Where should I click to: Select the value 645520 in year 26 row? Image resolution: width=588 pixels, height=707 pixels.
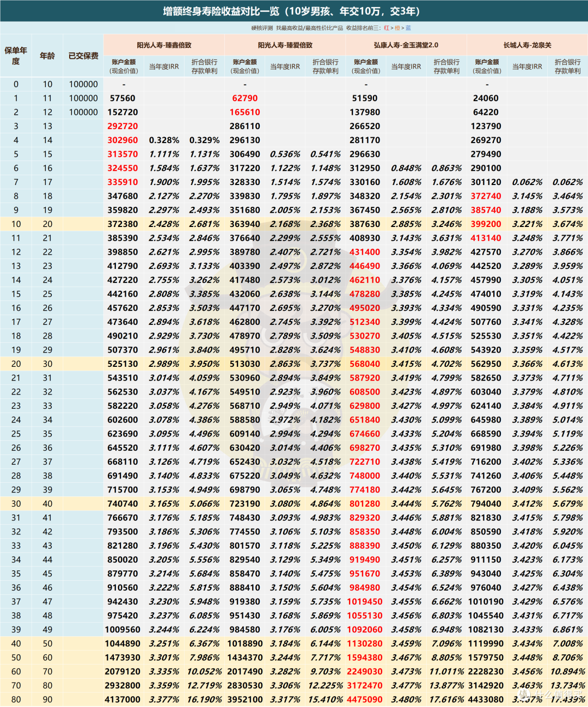click(122, 448)
